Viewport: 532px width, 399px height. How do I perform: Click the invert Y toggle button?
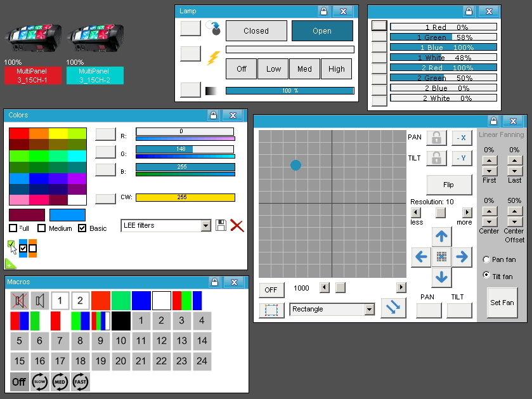pos(462,158)
